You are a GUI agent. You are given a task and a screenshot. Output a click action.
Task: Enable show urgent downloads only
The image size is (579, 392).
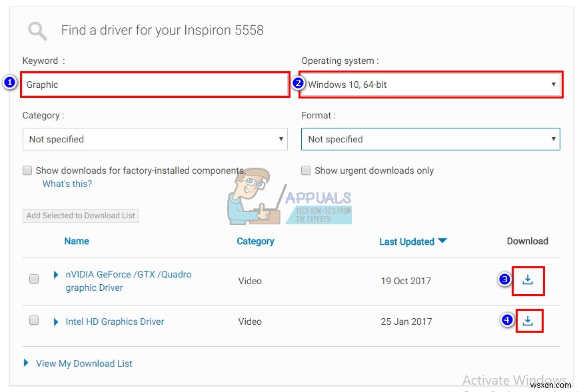tap(306, 170)
